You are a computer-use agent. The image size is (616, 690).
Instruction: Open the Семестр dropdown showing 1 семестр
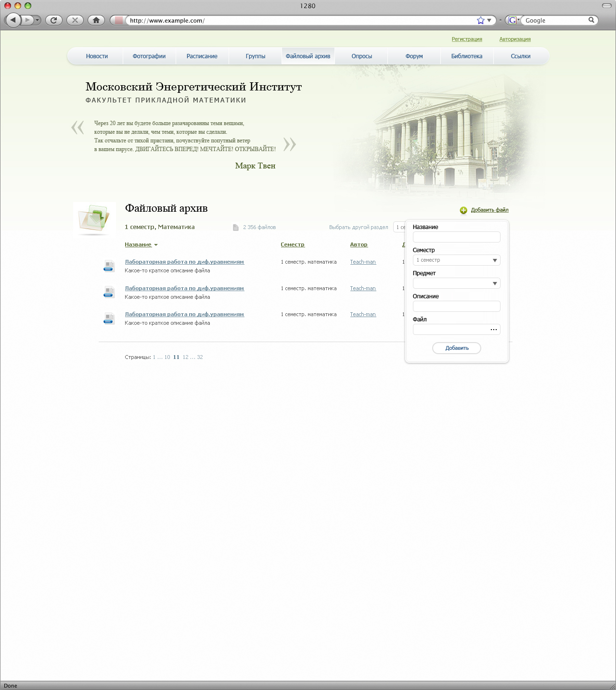(457, 260)
